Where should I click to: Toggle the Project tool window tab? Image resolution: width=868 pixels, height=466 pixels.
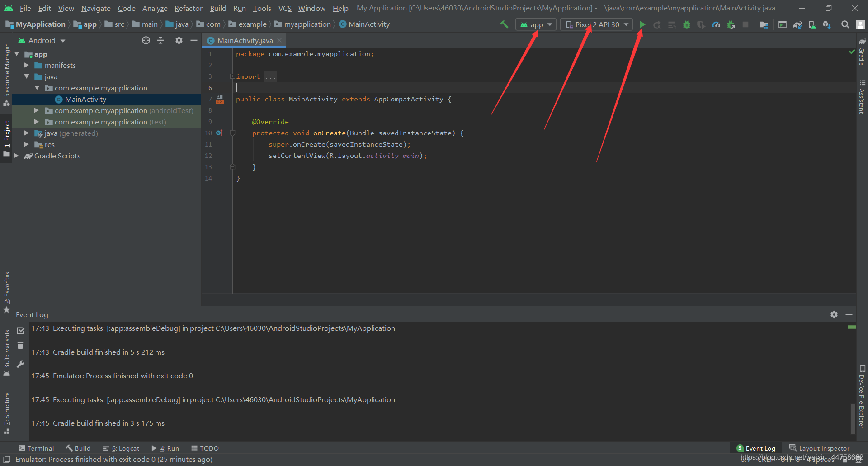pos(6,138)
